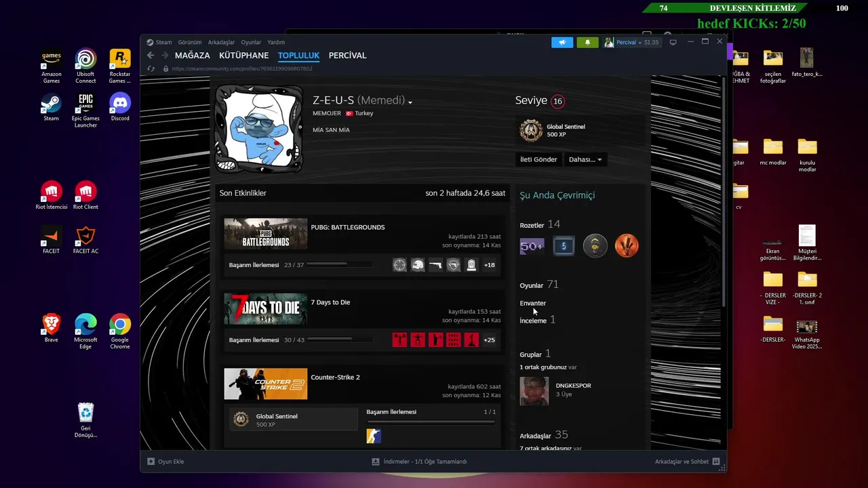The width and height of the screenshot is (868, 488).
Task: Open the golden figure profile badge
Action: (x=595, y=246)
